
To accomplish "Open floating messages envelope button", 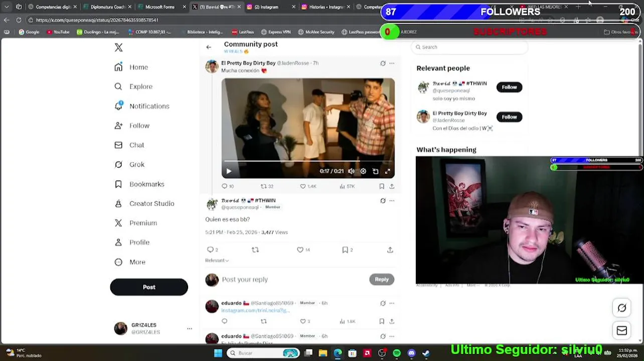I will [x=621, y=330].
